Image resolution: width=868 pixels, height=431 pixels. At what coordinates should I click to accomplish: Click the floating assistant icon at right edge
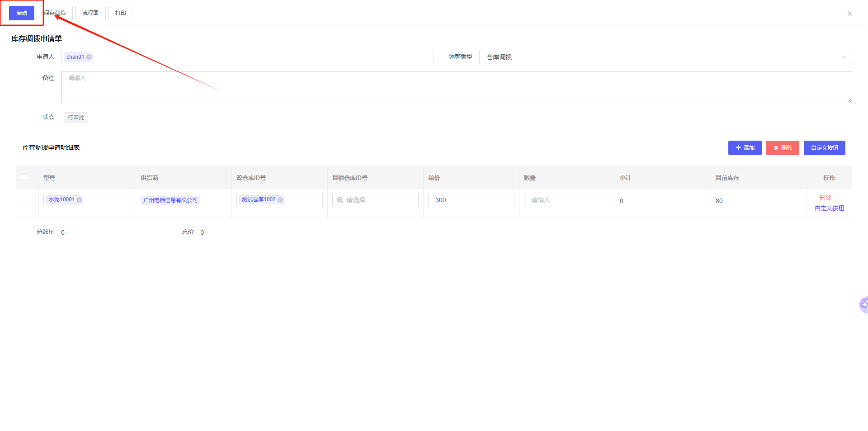pyautogui.click(x=864, y=305)
